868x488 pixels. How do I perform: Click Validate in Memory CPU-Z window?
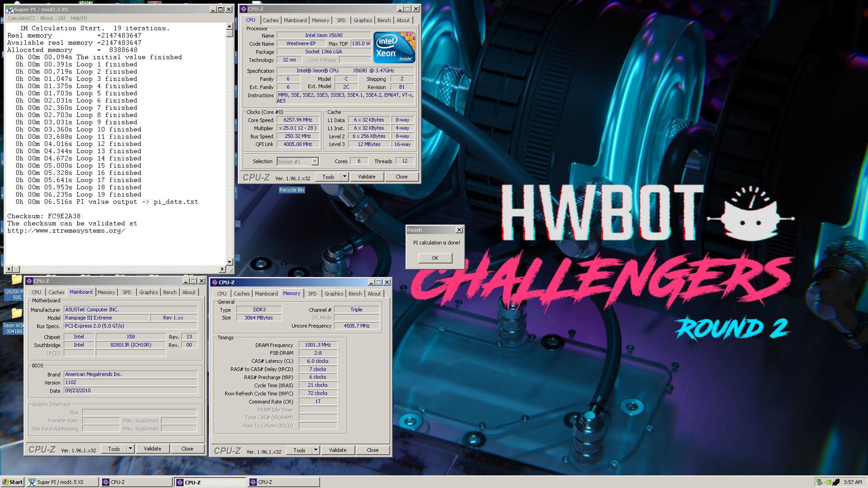point(338,450)
